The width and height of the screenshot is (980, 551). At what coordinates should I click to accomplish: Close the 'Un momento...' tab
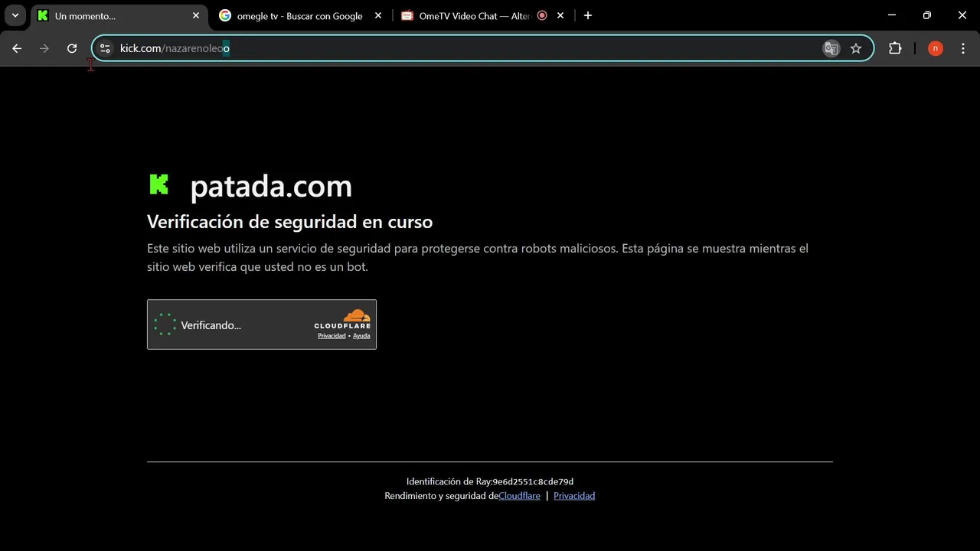[196, 15]
